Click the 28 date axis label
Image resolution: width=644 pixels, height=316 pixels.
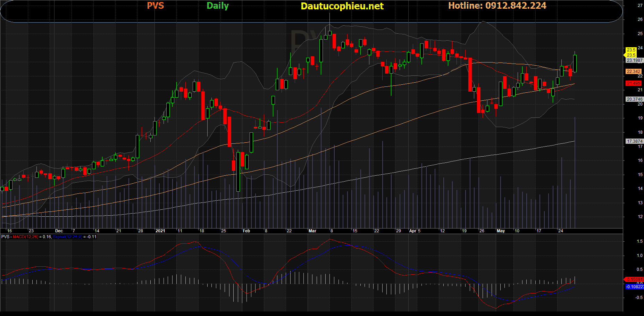point(141,231)
